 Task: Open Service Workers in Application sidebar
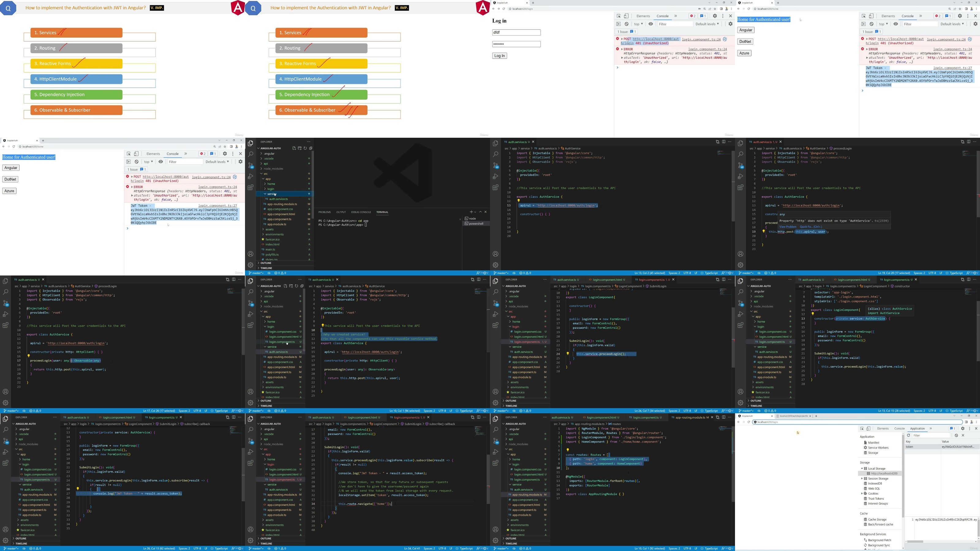878,448
